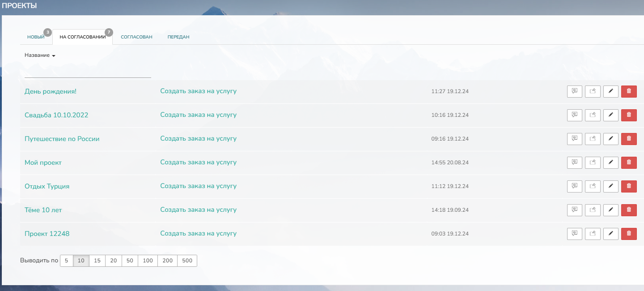Switch to the 'Новый' tab
Viewport: 644px width, 291px height.
pos(36,37)
